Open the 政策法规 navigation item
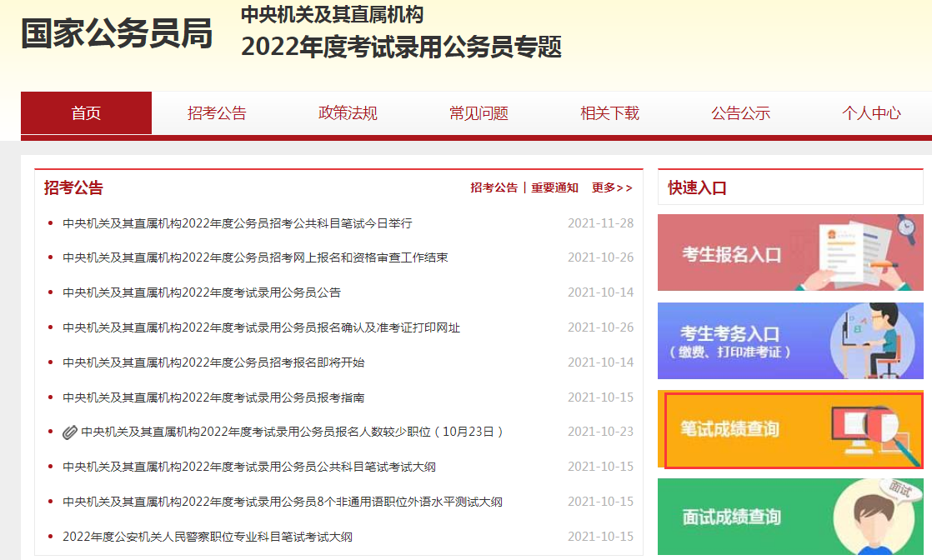The height and width of the screenshot is (560, 932). pyautogui.click(x=348, y=113)
